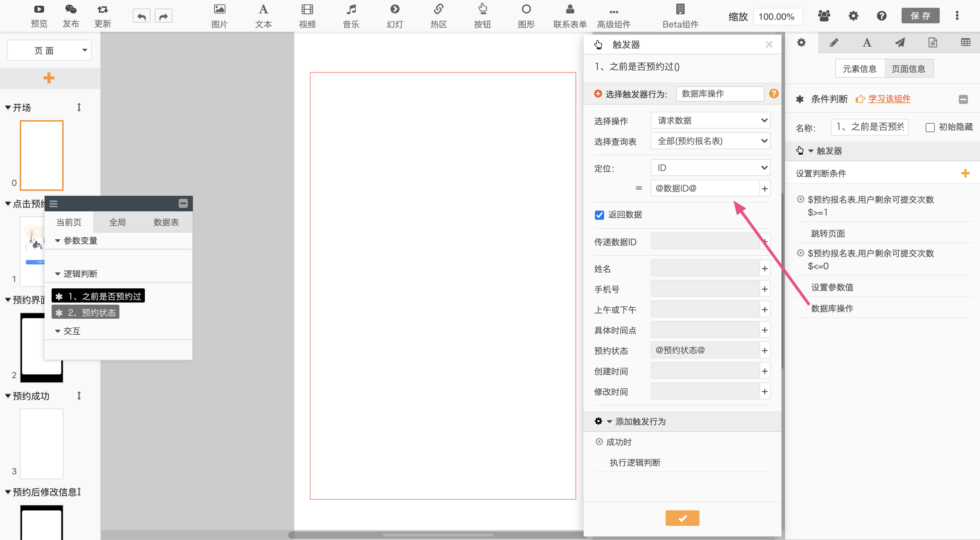
Task: Enable the 初始隐藏 checkbox
Action: [x=930, y=128]
